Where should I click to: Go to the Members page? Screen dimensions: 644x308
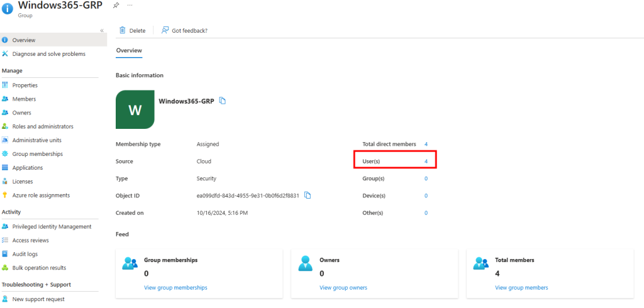pos(24,99)
